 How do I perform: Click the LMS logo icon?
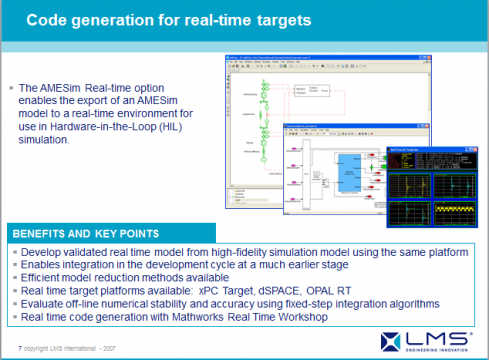pyautogui.click(x=390, y=342)
